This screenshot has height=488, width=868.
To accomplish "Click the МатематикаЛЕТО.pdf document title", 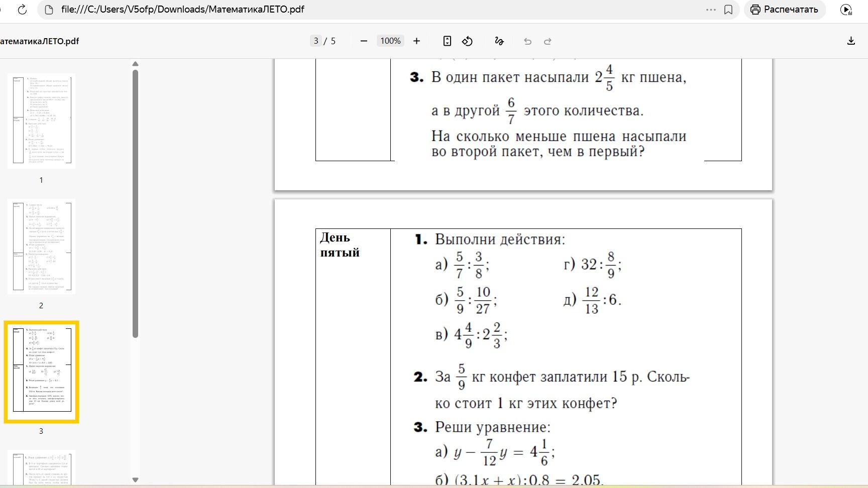I will point(40,41).
